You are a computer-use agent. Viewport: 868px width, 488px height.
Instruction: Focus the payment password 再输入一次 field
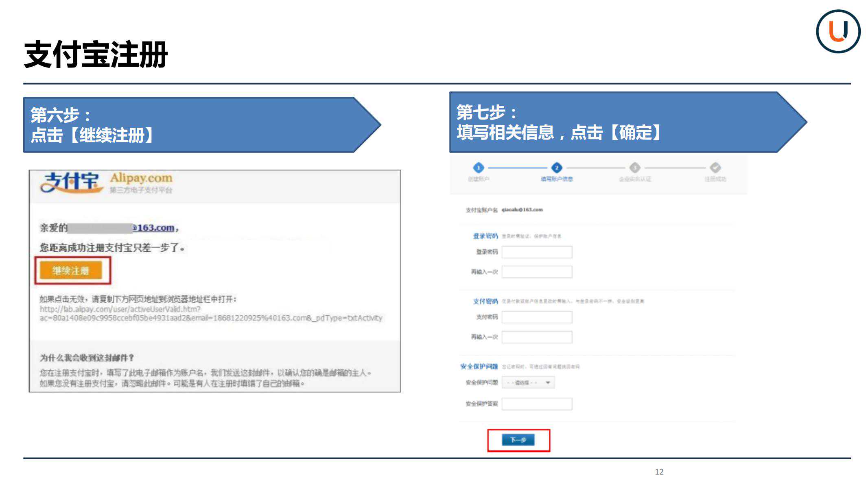point(537,337)
